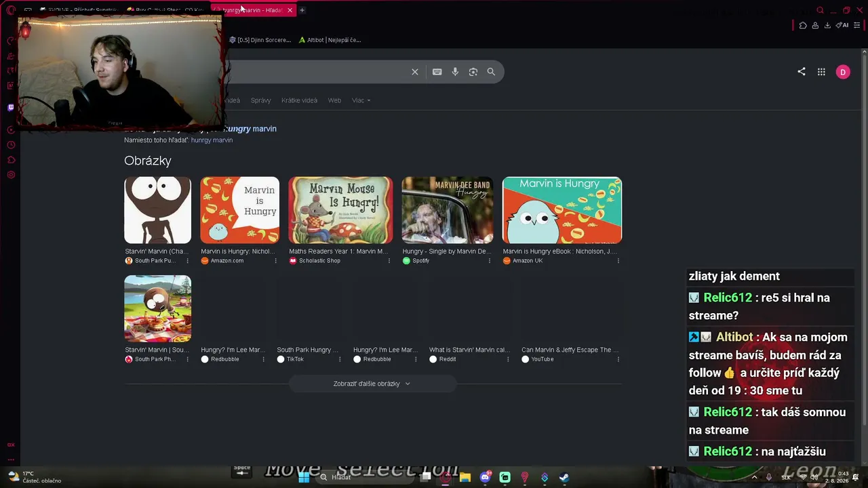Viewport: 868px width, 488px height.
Task: Open 'What is Starvin' Marvin' Reddit result
Action: coord(469,350)
